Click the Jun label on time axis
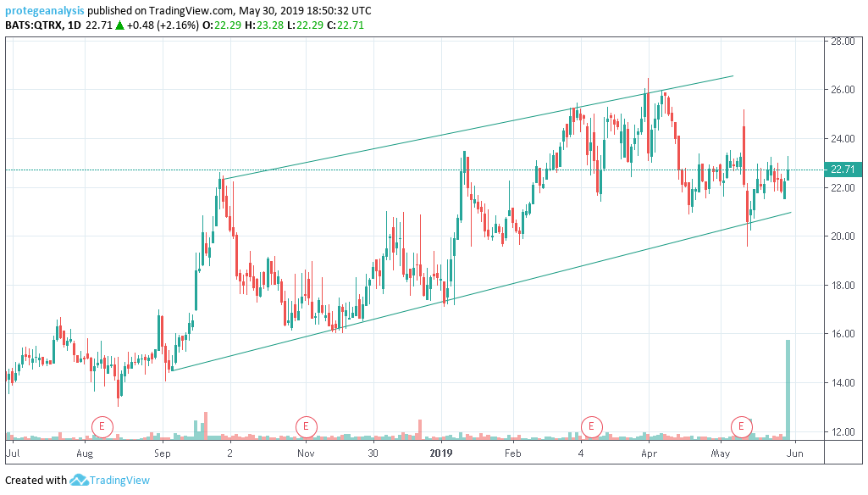The width and height of the screenshot is (868, 495). pyautogui.click(x=795, y=453)
